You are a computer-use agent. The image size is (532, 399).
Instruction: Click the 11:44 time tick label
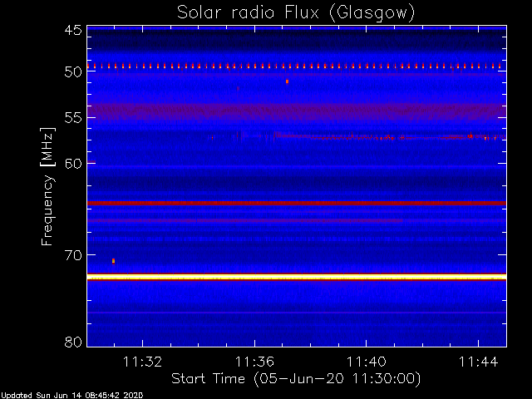click(x=479, y=362)
